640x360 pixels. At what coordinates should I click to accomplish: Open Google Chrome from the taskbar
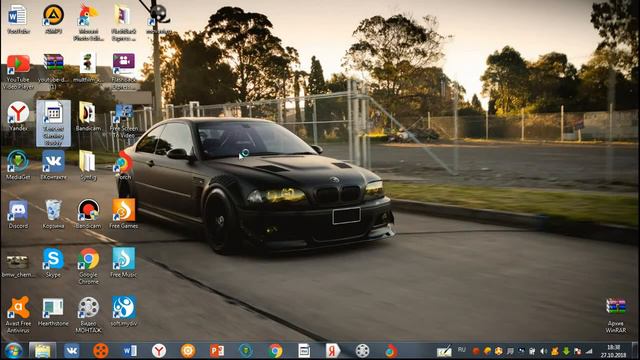tap(275, 351)
